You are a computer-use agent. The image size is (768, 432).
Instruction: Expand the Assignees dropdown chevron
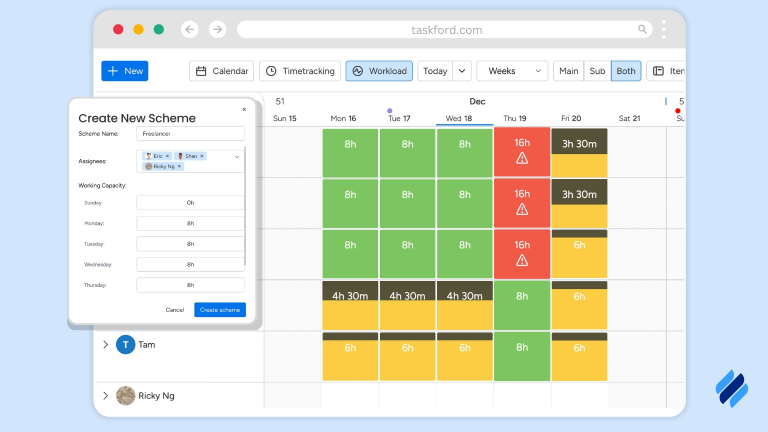[x=237, y=157]
